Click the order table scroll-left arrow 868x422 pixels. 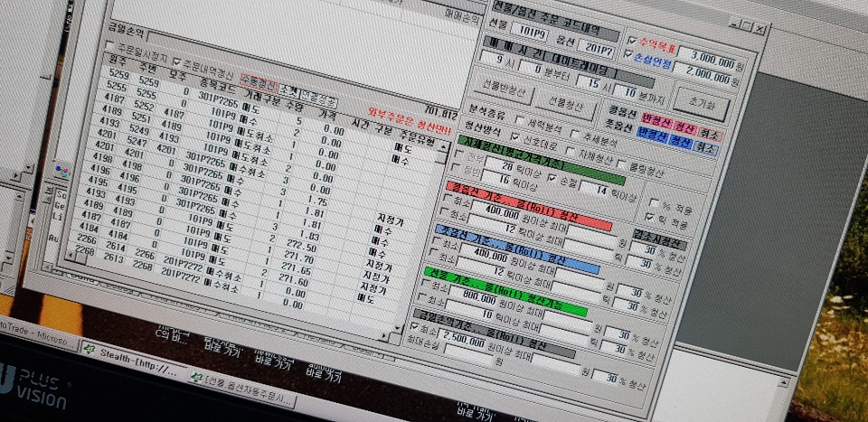71,255
